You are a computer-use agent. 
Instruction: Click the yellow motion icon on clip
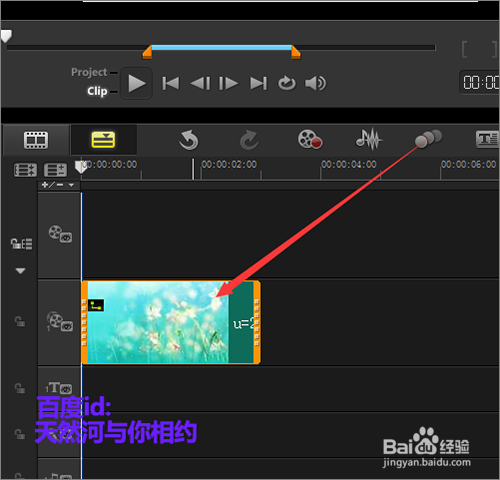(x=96, y=305)
